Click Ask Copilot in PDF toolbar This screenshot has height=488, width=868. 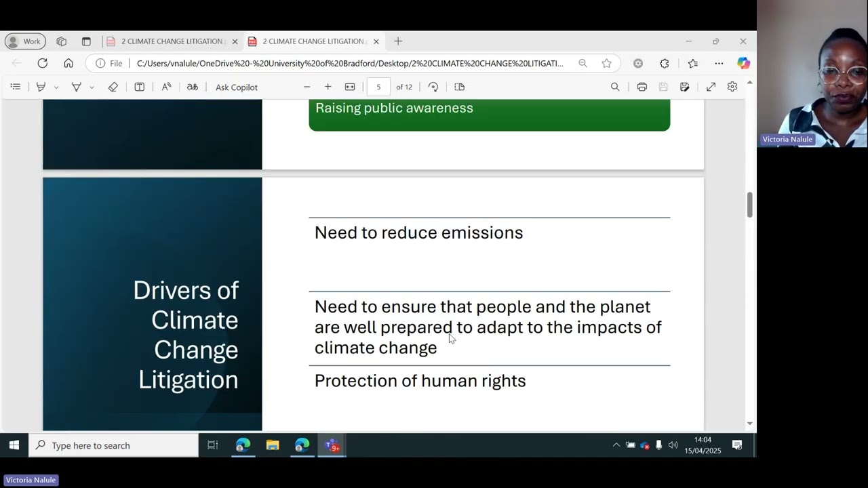coord(237,87)
